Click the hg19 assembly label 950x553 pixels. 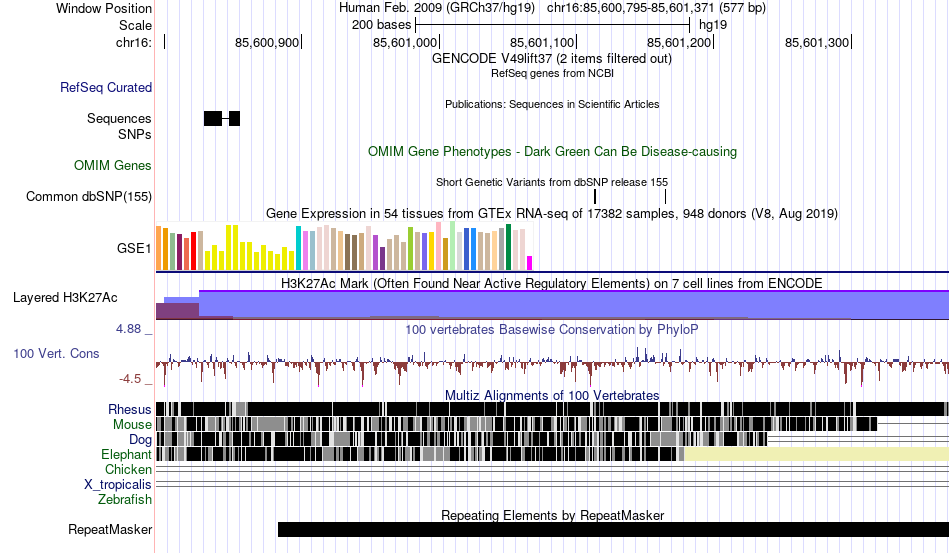[712, 25]
